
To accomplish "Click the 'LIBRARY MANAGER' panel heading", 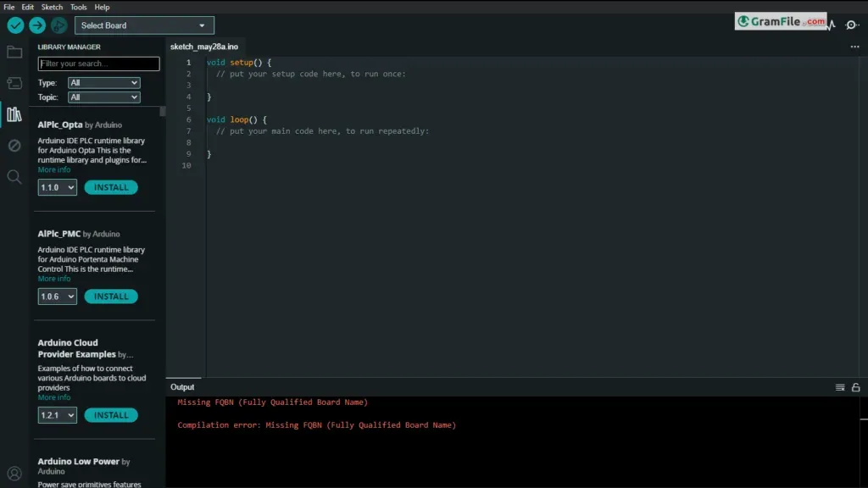I will coord(70,47).
